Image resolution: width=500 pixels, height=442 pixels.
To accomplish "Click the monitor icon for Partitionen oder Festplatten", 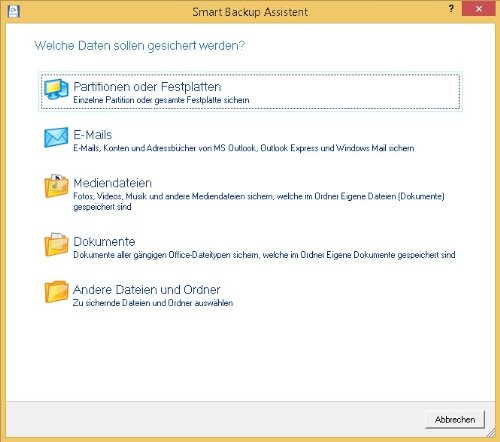I will 56,89.
